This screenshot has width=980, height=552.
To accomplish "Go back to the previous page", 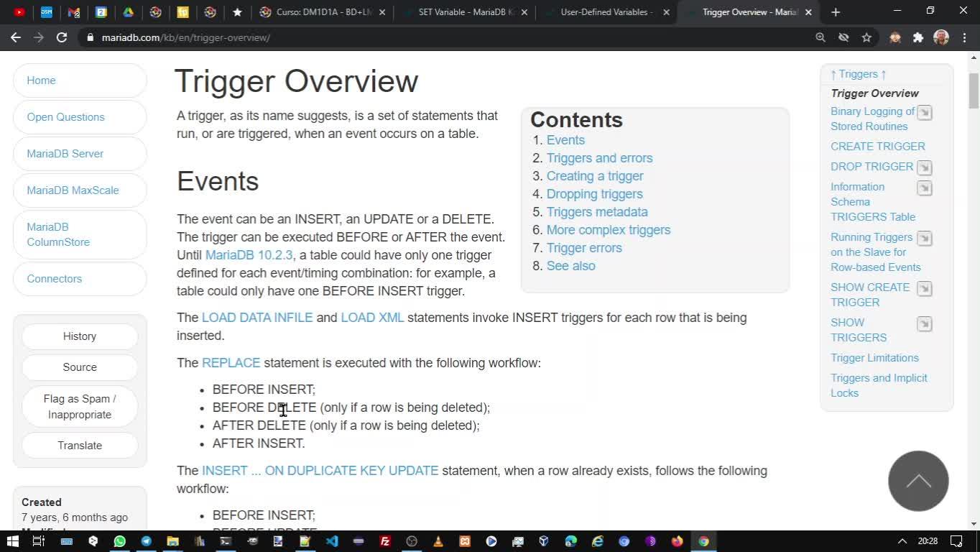I will pyautogui.click(x=16, y=37).
